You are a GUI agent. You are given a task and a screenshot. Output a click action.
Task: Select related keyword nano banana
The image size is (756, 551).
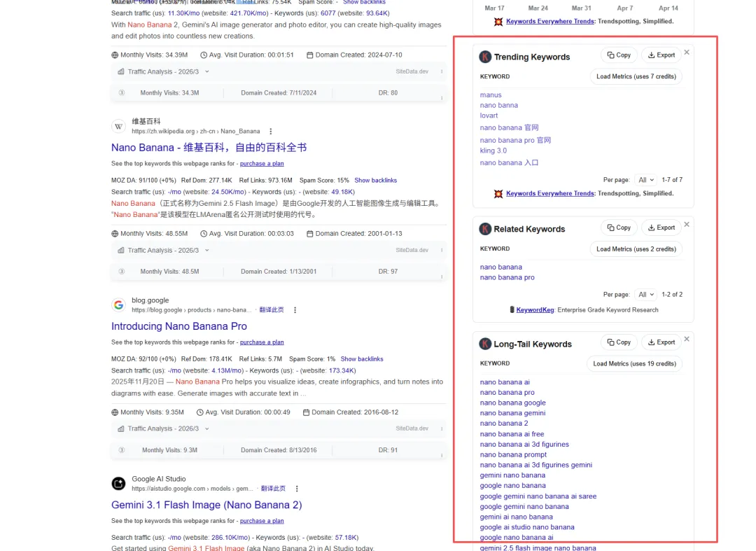[501, 267]
